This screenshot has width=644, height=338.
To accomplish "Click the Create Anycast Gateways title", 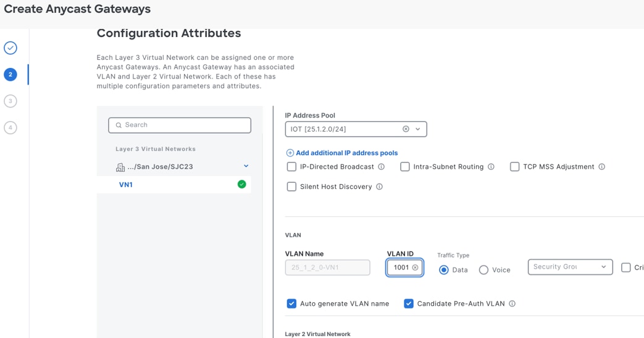I will click(x=77, y=9).
